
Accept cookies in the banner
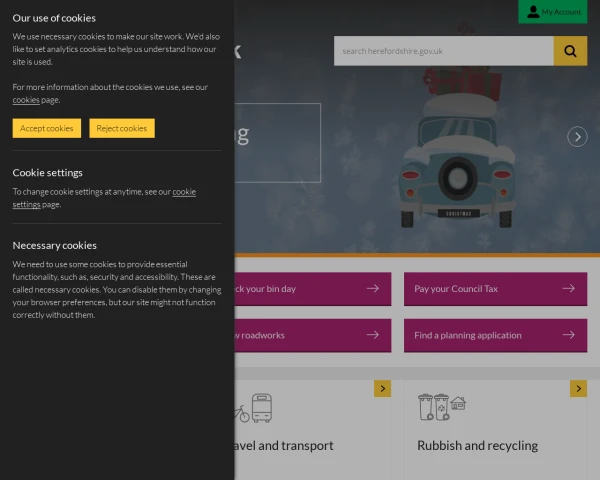point(47,128)
